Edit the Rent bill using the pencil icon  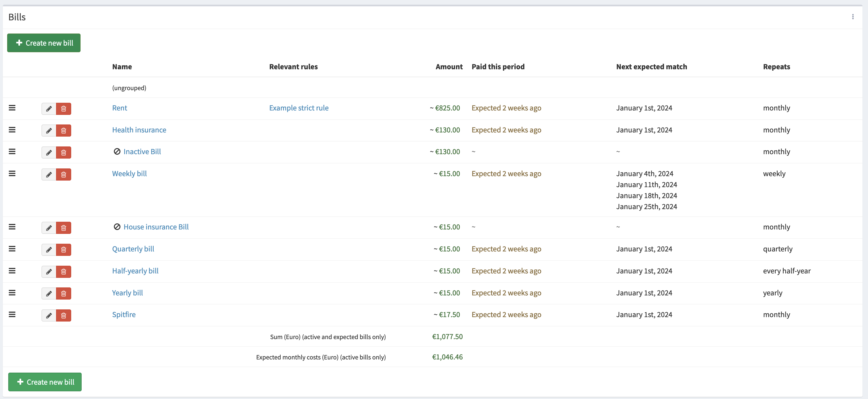click(x=49, y=109)
